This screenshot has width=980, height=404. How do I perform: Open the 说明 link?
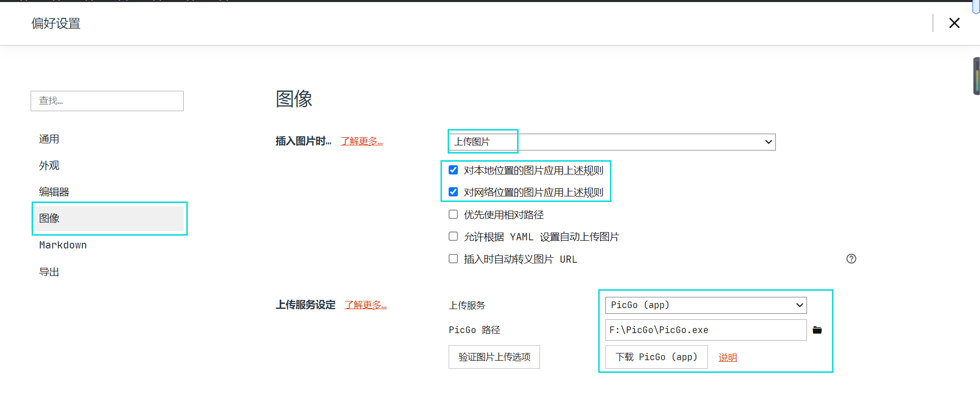click(728, 358)
